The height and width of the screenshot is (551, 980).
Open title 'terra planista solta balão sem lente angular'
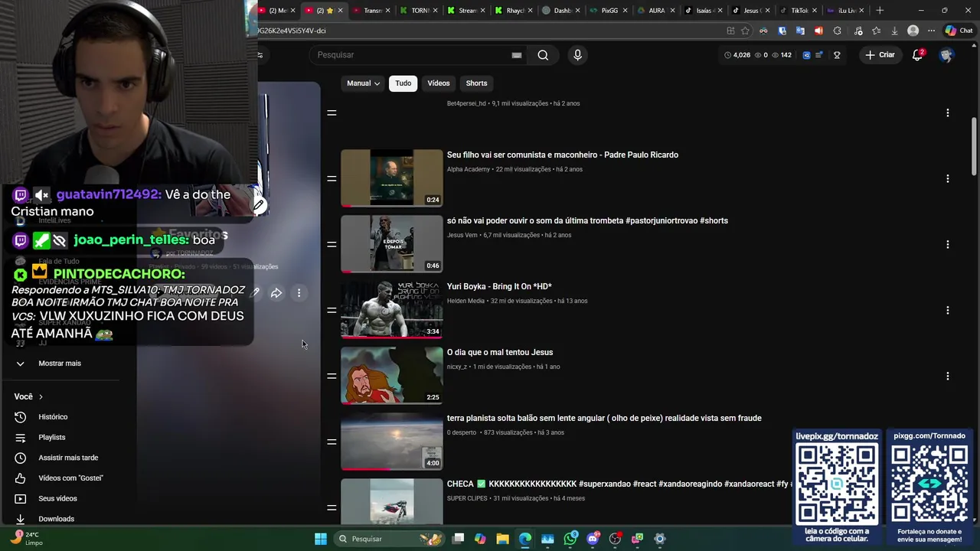[x=604, y=418]
